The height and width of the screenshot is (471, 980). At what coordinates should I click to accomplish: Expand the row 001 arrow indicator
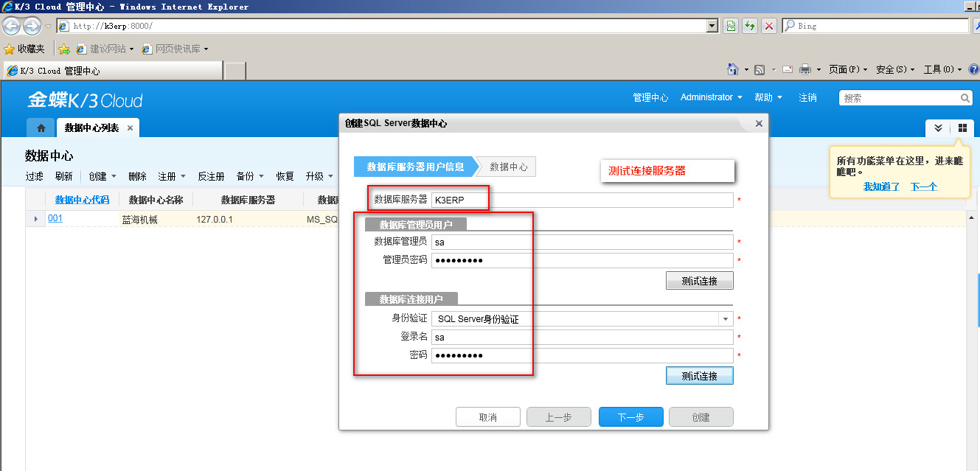(x=36, y=219)
